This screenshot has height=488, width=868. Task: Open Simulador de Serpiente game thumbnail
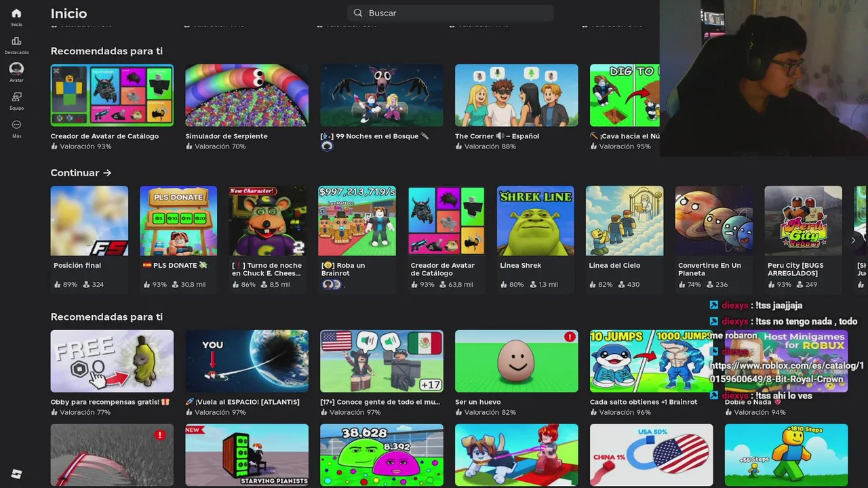[247, 95]
